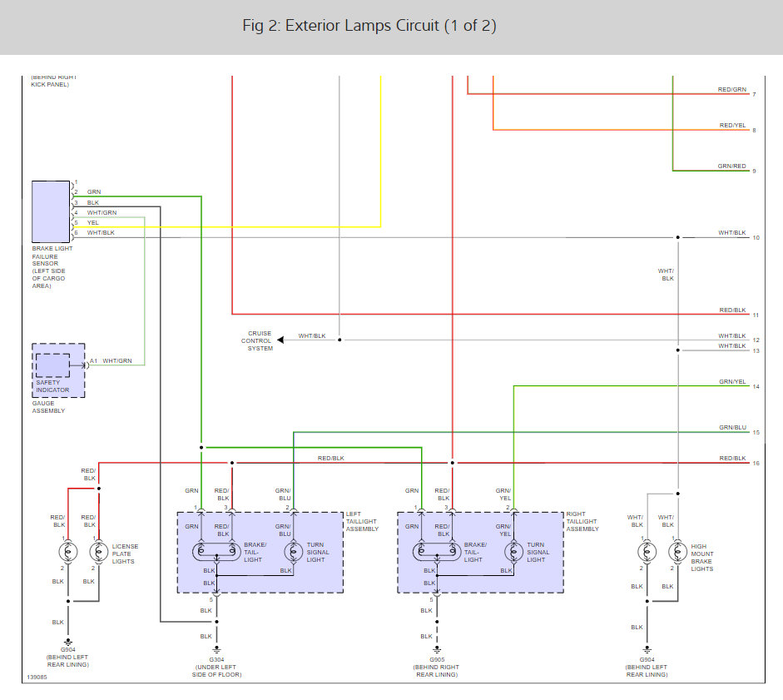Select the left license plate light bulb symbol
This screenshot has width=783, height=700.
pos(68,552)
